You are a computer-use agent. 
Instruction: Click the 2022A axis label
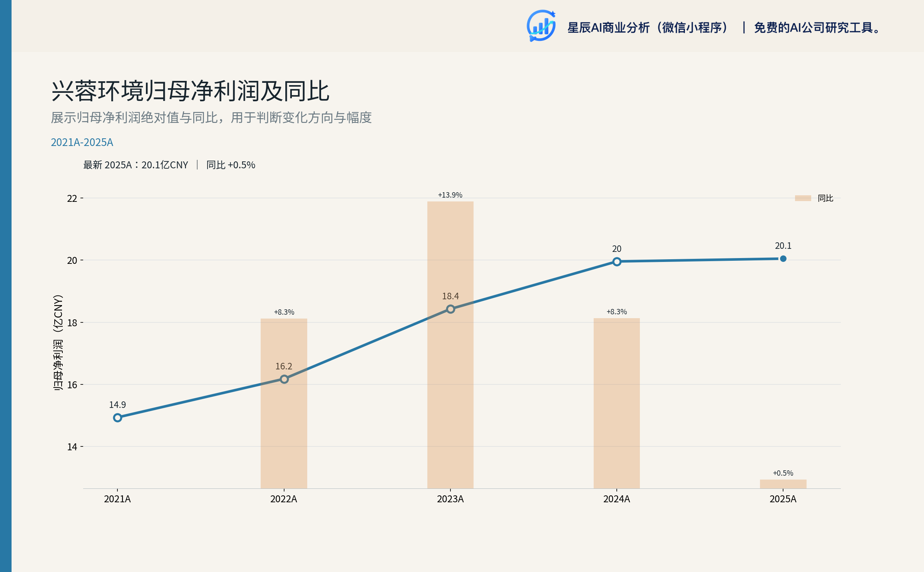[x=284, y=499]
